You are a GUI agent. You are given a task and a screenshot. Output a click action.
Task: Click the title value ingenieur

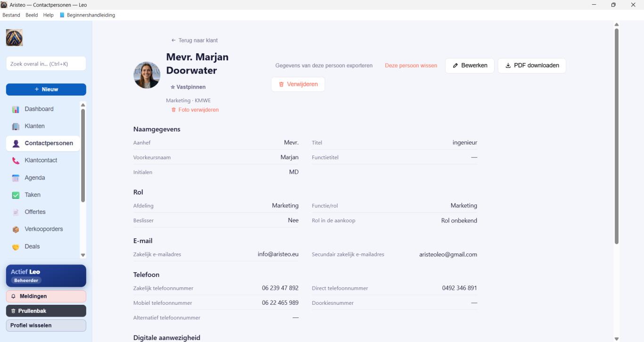tap(465, 142)
